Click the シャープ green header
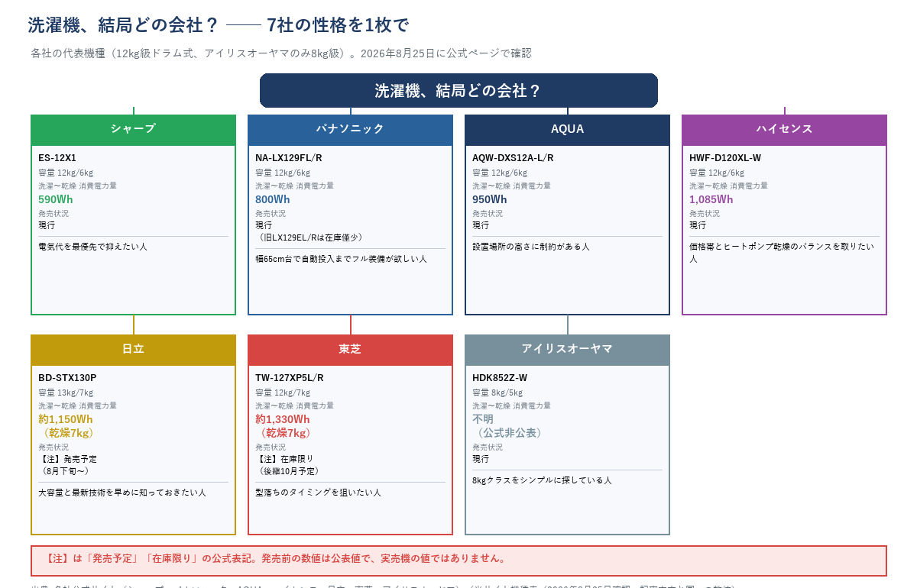The image size is (917, 588). (133, 130)
